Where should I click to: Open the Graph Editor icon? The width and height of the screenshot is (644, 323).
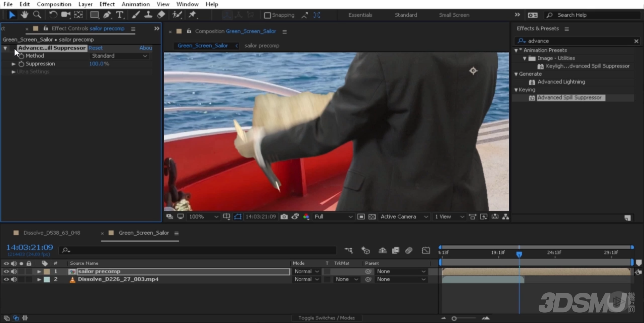coord(426,250)
